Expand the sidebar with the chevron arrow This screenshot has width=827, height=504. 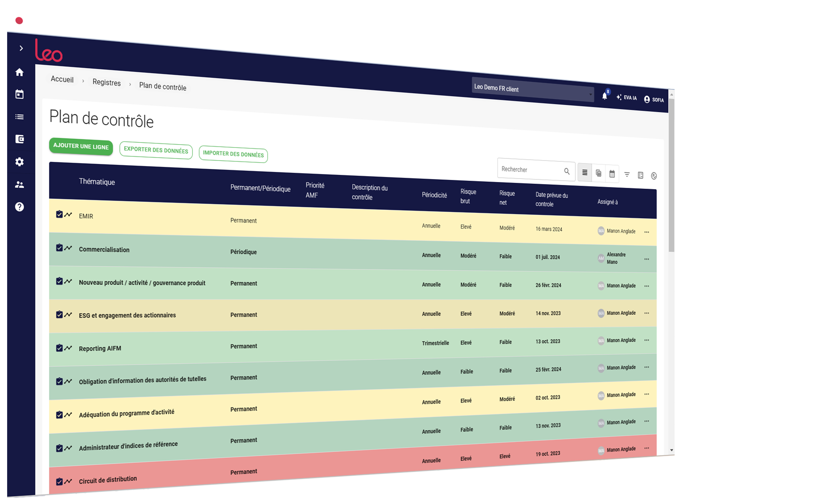pyautogui.click(x=21, y=48)
